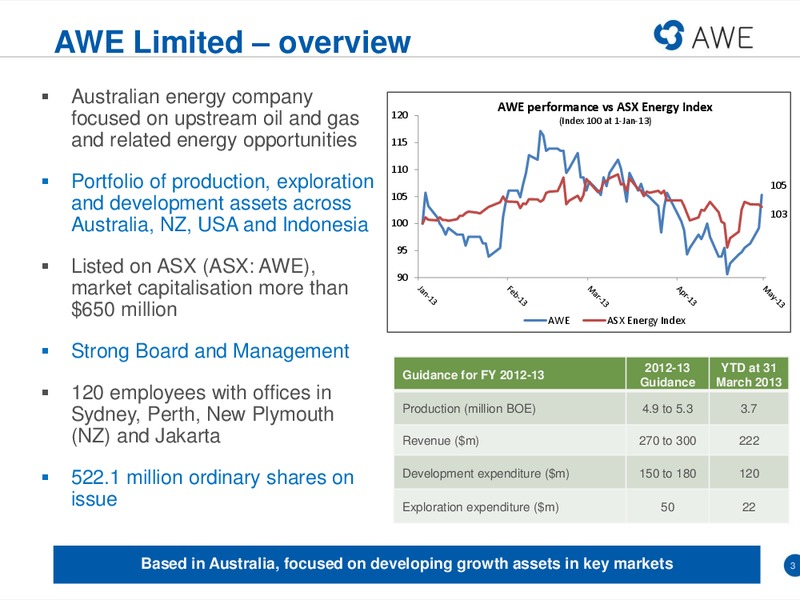Click the page number 3 badge

coord(792,565)
